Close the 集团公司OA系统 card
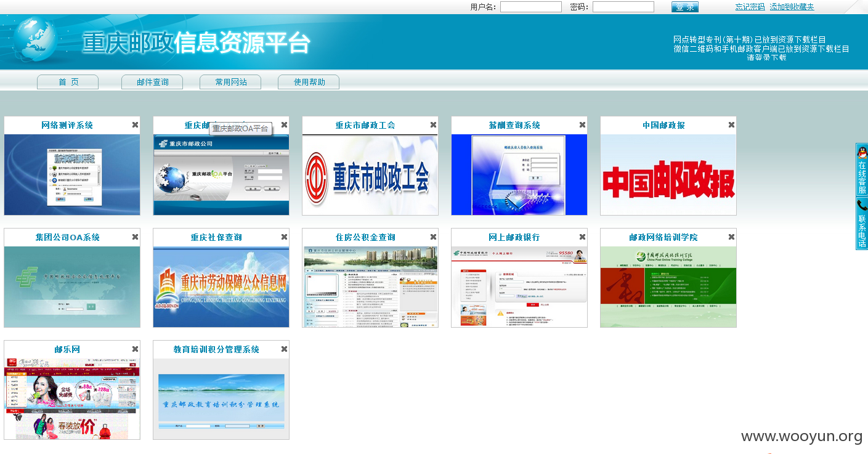 pos(135,237)
